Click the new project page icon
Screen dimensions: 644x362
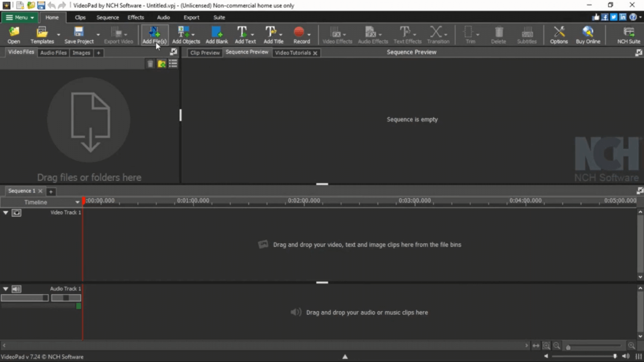click(19, 5)
